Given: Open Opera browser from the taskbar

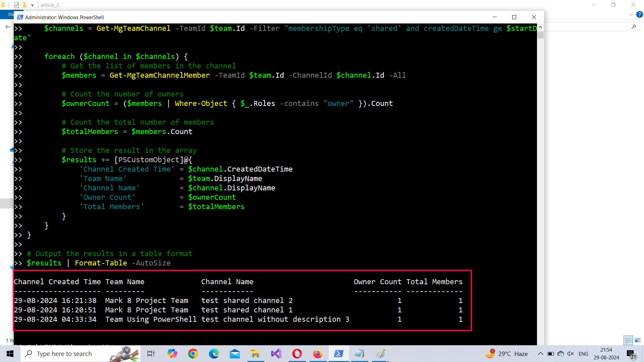Looking at the screenshot, I should pyautogui.click(x=297, y=354).
